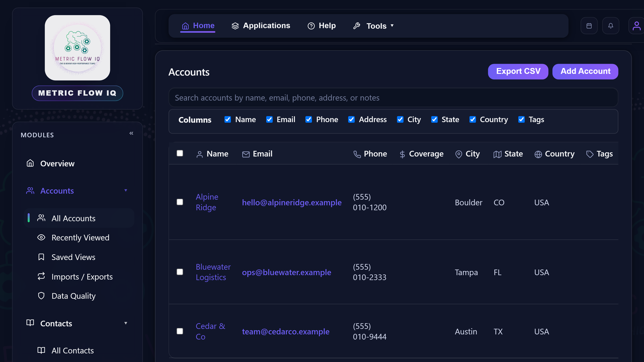Click the accounts search field
This screenshot has width=644, height=362.
pos(393,98)
